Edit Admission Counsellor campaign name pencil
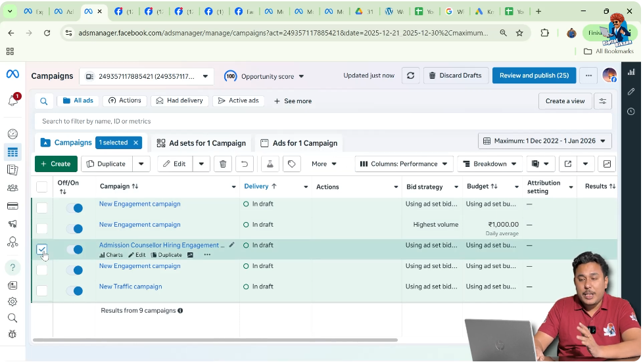This screenshot has height=364, width=643. point(231,244)
